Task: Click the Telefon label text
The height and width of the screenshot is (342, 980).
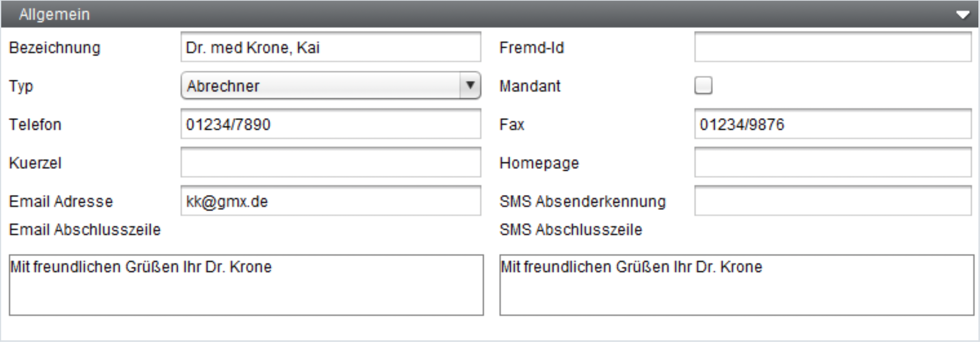Action: [x=35, y=125]
